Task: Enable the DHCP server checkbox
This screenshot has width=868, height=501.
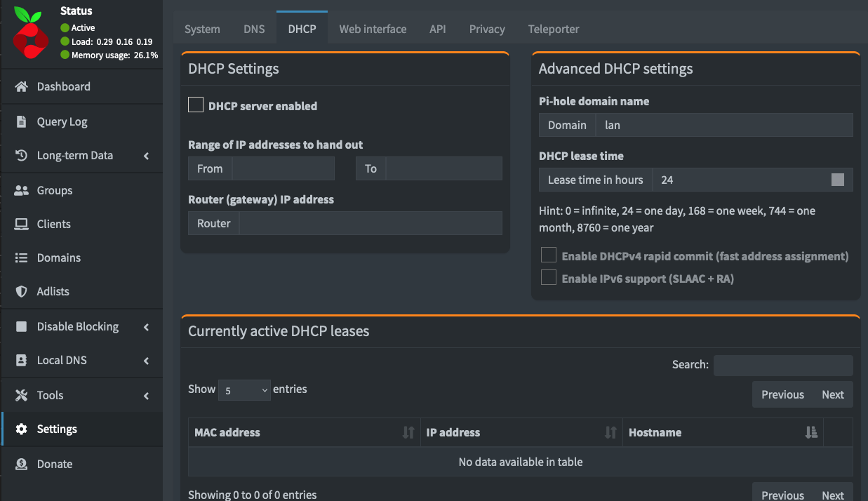Action: (x=196, y=105)
